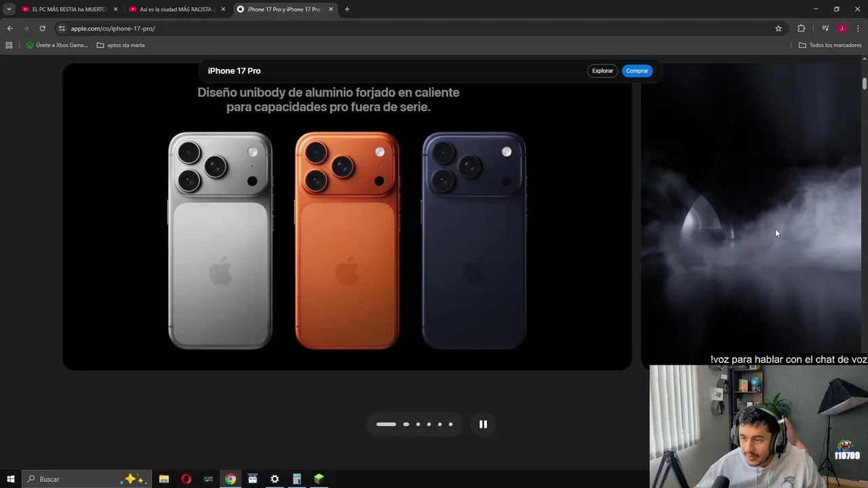The image size is (868, 488).
Task: Click the browser forward arrow
Action: (x=26, y=28)
